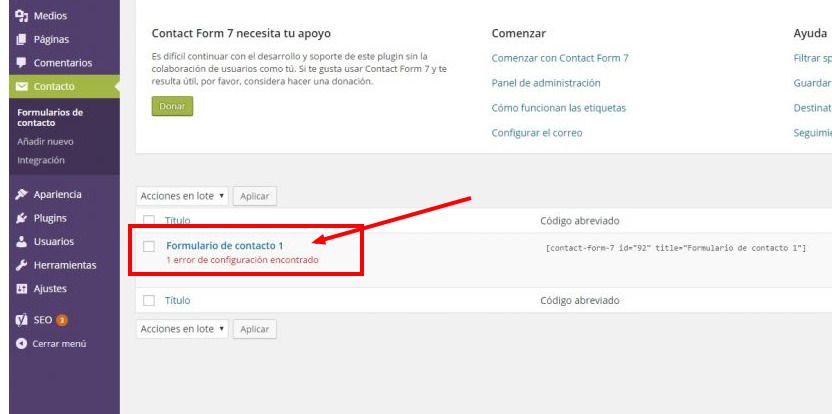Expand the top Acciones en lote dropdown
Viewport: 832px width, 414px height.
182,196
